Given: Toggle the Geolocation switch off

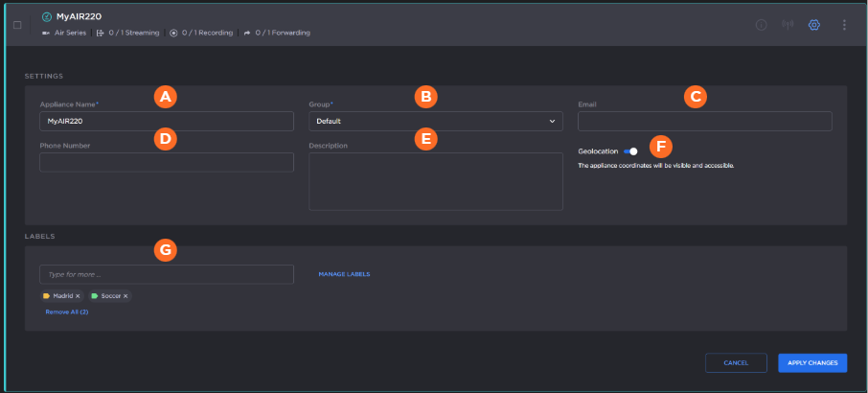Looking at the screenshot, I should [x=630, y=151].
